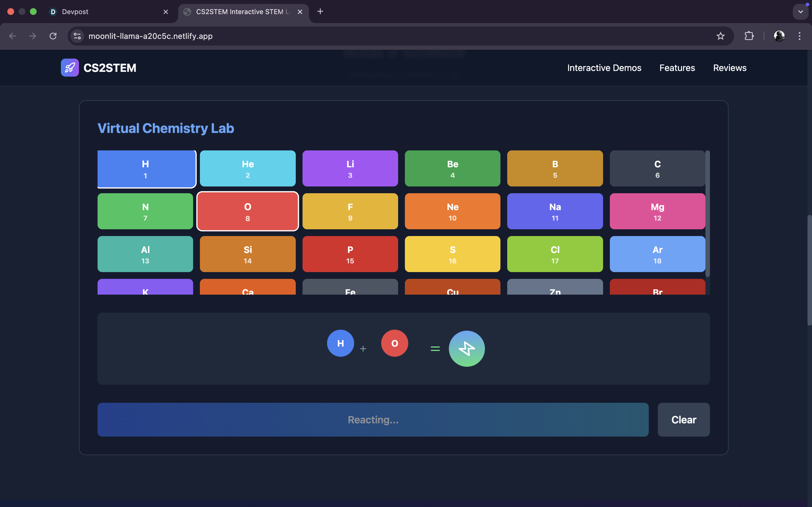Click the element grid scrollbar
Image resolution: width=812 pixels, height=507 pixels.
coord(707,214)
